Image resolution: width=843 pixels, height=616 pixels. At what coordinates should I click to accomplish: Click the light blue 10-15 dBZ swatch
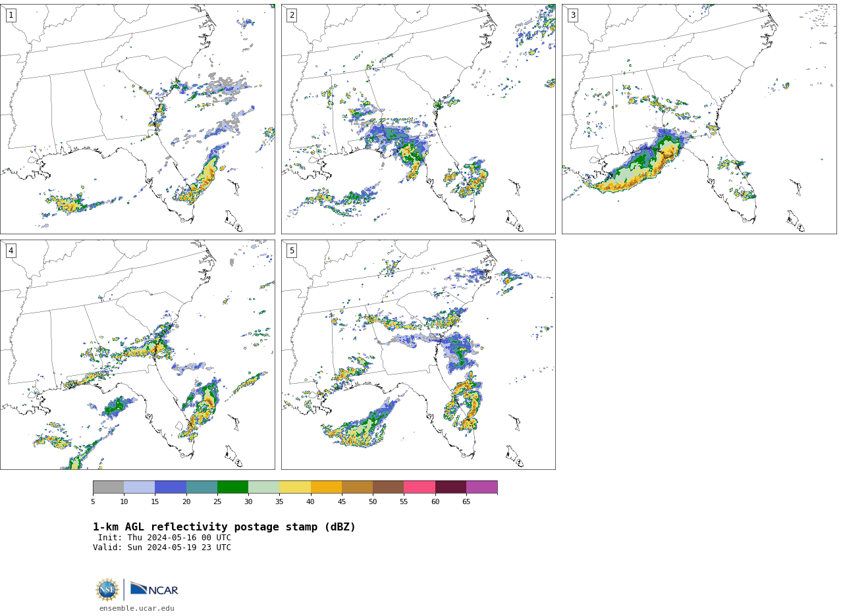140,487
